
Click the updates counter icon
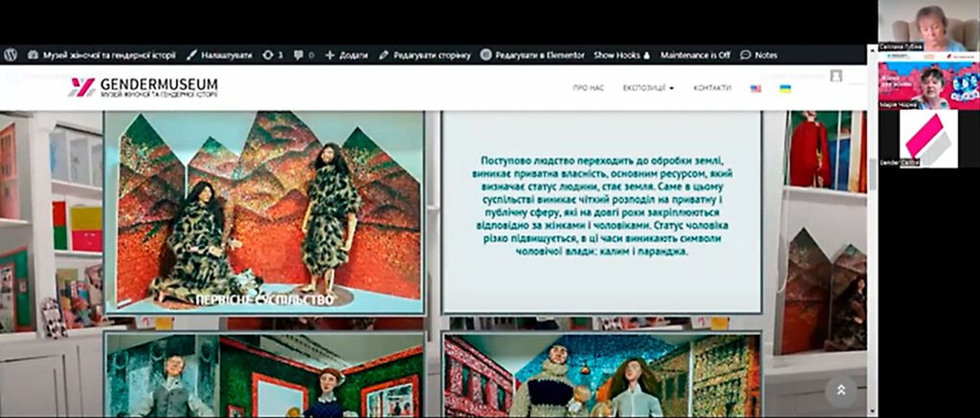(272, 55)
